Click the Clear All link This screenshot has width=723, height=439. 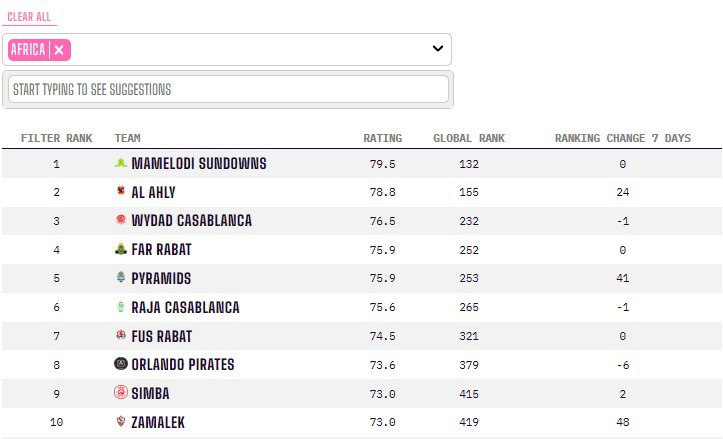click(28, 17)
